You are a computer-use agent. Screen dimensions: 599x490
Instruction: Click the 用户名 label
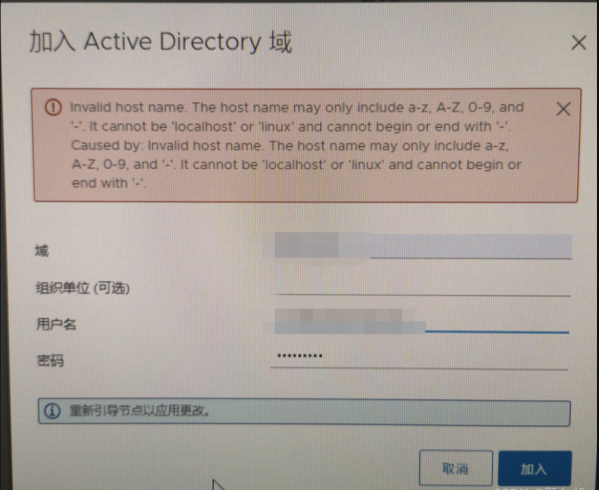point(56,324)
